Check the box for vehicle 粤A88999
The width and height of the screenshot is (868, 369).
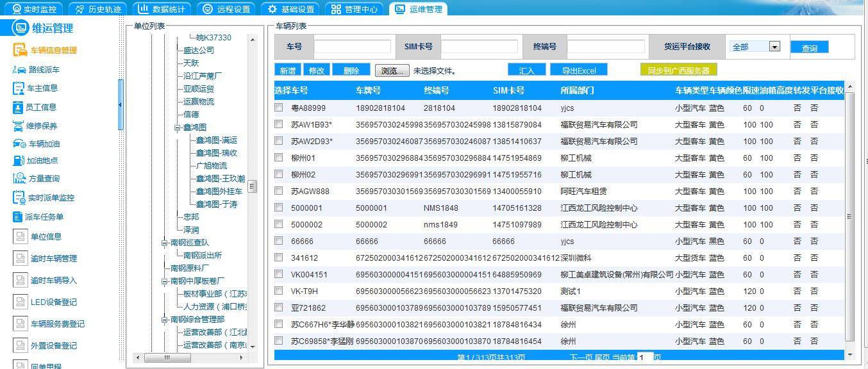pyautogui.click(x=279, y=108)
